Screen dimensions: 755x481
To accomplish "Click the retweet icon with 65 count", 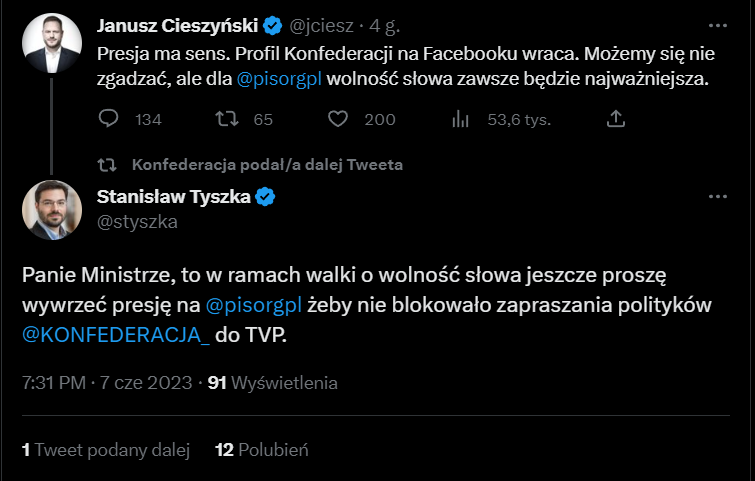I will 227,120.
